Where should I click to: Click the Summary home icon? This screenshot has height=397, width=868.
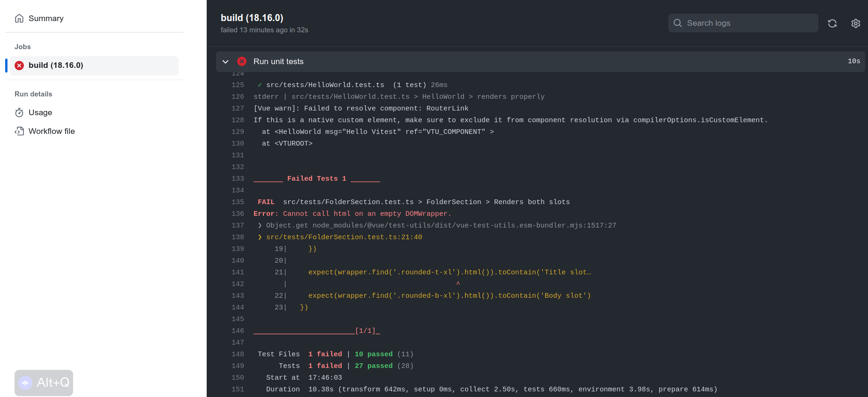click(x=19, y=18)
